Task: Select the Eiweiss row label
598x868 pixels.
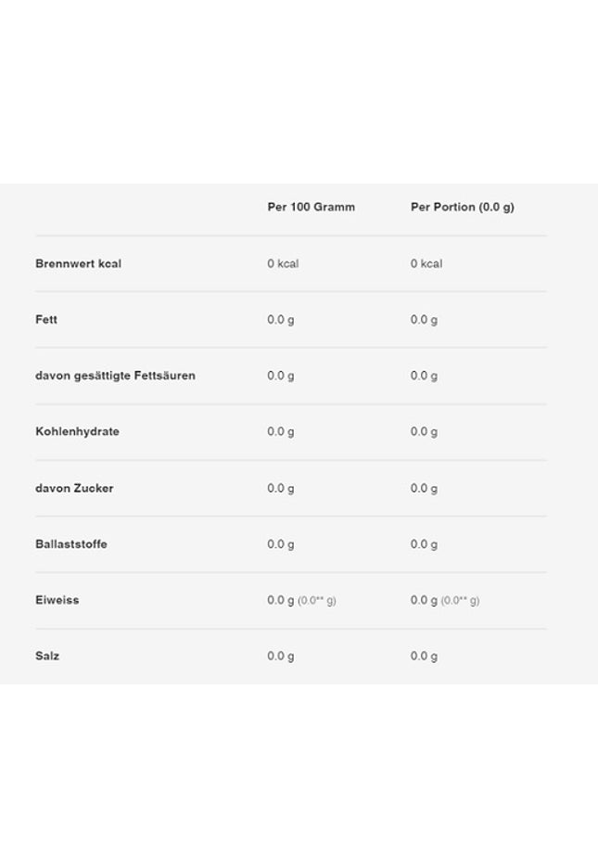Action: pos(57,600)
